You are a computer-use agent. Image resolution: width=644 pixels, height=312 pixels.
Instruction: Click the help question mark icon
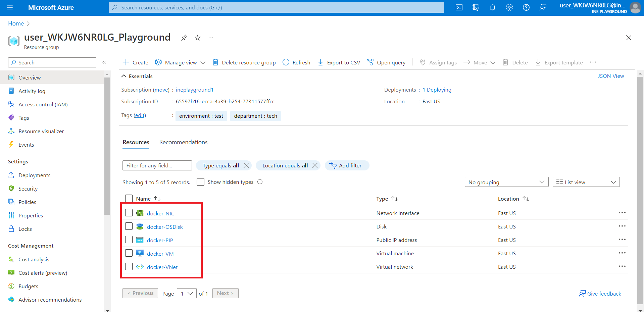pyautogui.click(x=526, y=7)
